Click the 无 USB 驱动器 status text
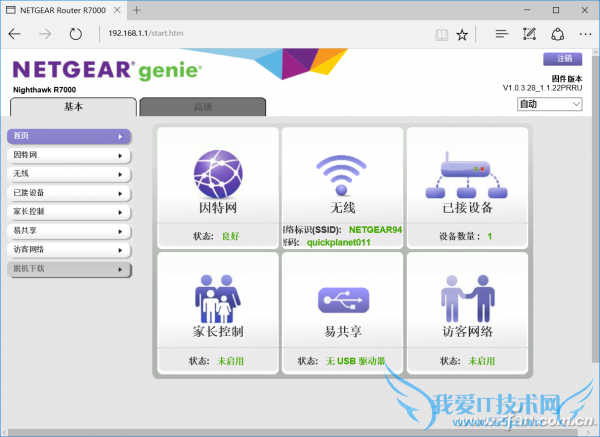Viewport: 600px width, 437px height. 355,361
